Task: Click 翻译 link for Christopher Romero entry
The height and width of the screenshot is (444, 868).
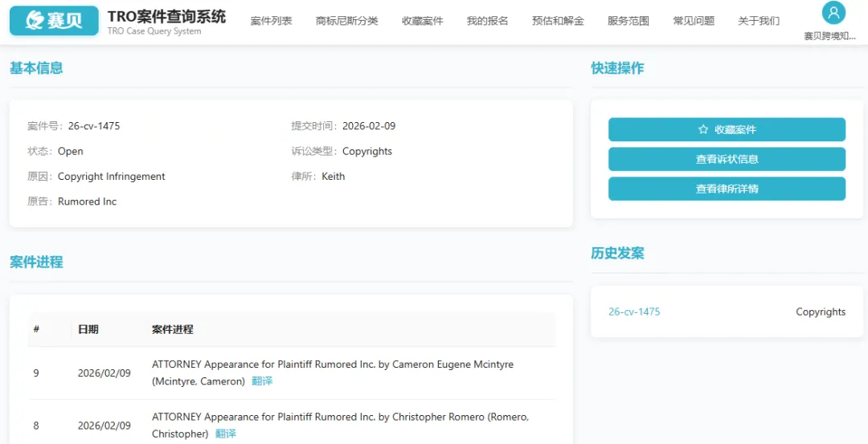Action: pos(225,434)
